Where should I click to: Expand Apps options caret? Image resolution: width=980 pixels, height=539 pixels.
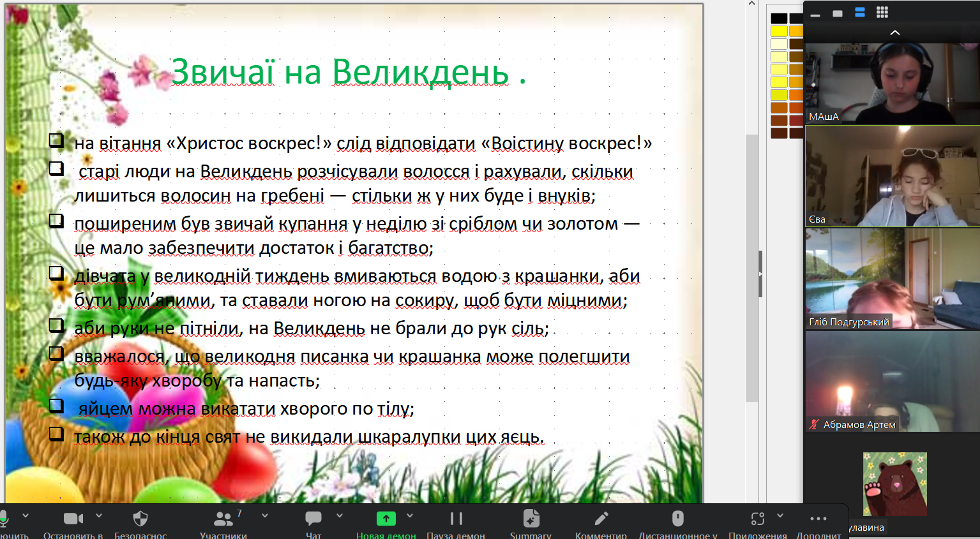click(x=780, y=515)
